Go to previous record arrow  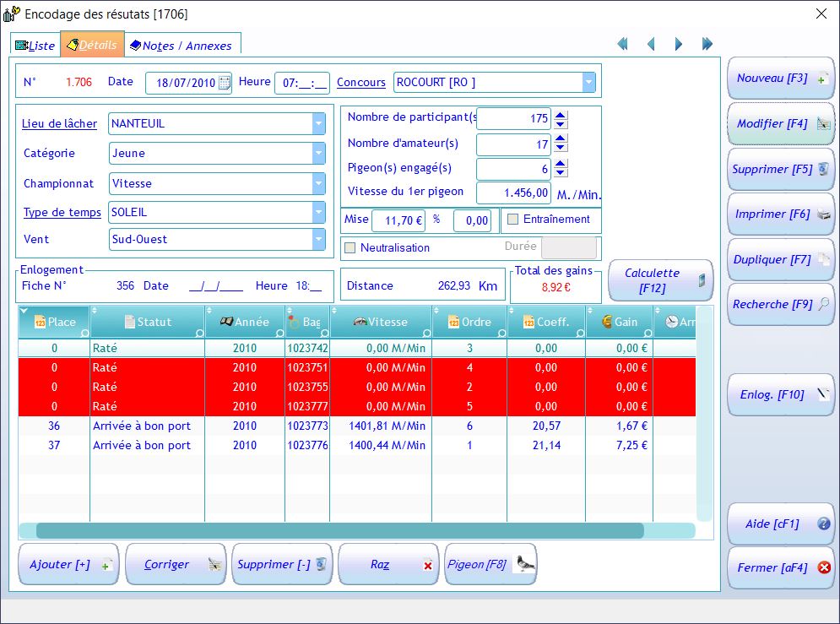tap(651, 44)
